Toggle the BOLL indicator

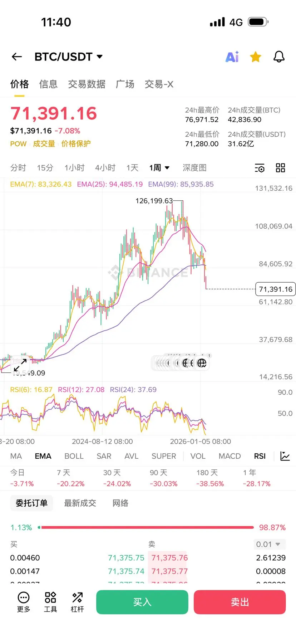click(x=74, y=456)
